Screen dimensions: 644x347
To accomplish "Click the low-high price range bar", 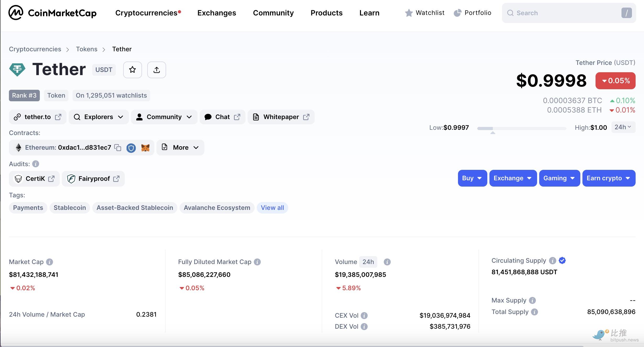I will (522, 128).
